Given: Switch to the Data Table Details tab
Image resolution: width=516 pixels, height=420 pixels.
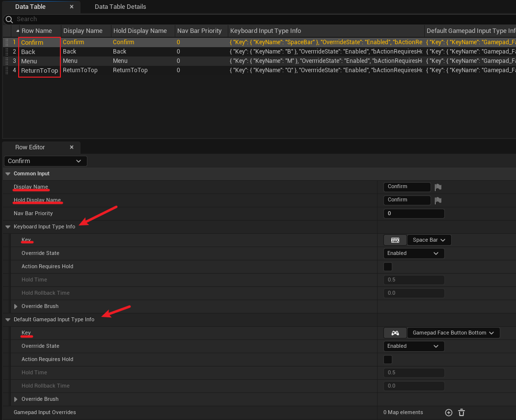Looking at the screenshot, I should point(120,6).
